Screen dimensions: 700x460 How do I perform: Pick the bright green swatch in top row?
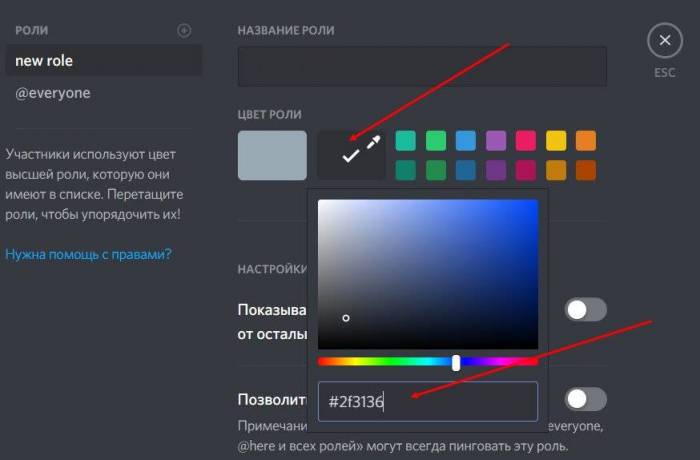pyautogui.click(x=436, y=141)
